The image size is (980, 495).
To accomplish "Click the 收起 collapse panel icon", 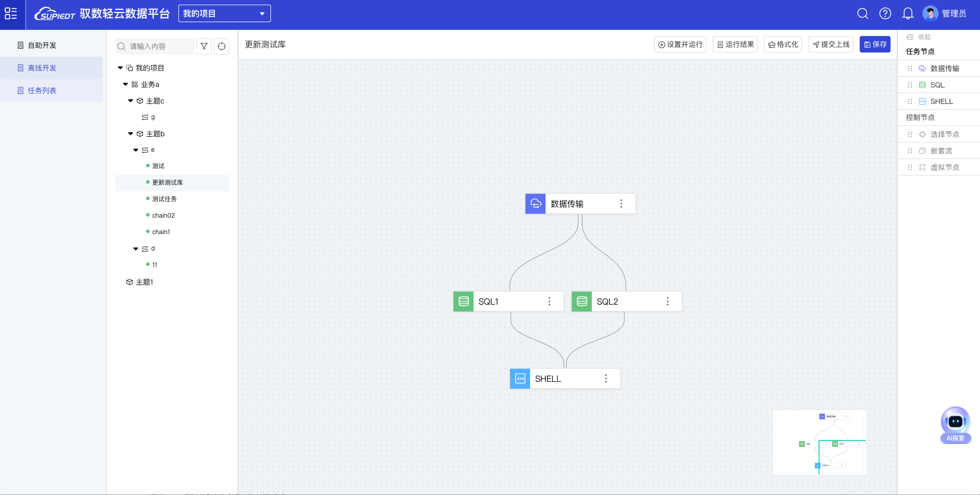I will 910,37.
